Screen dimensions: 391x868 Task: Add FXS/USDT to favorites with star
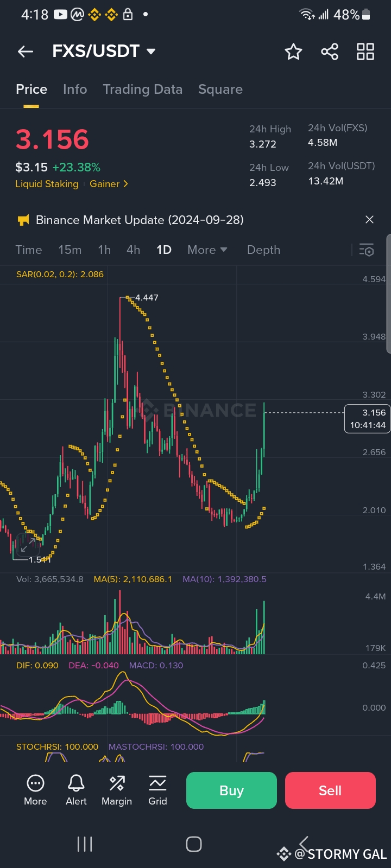click(293, 52)
